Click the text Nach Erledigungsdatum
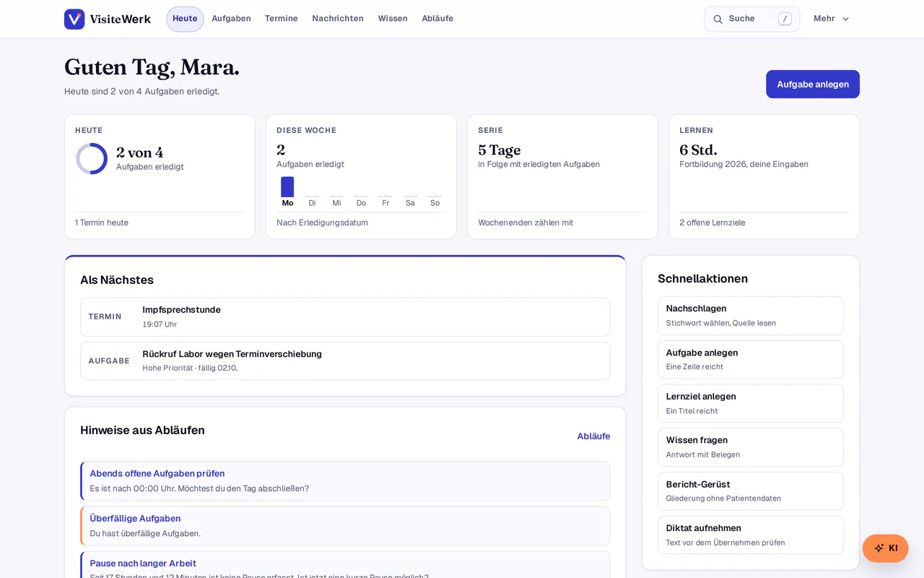924x578 pixels. [x=322, y=223]
